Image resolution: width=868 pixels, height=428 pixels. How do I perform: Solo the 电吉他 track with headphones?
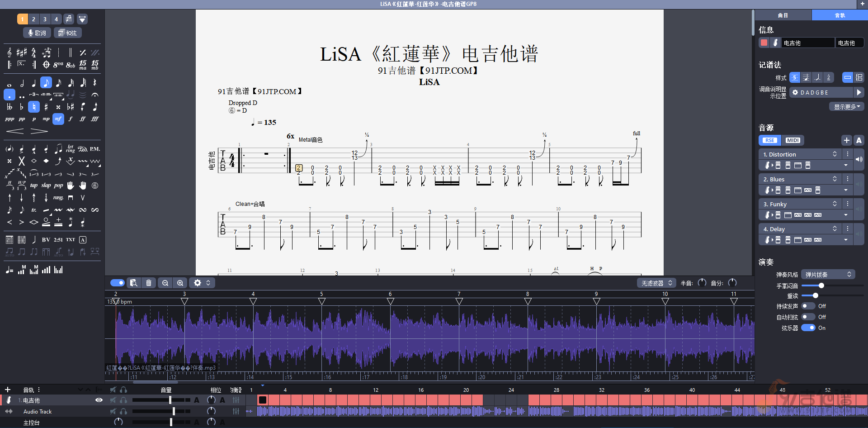[123, 400]
